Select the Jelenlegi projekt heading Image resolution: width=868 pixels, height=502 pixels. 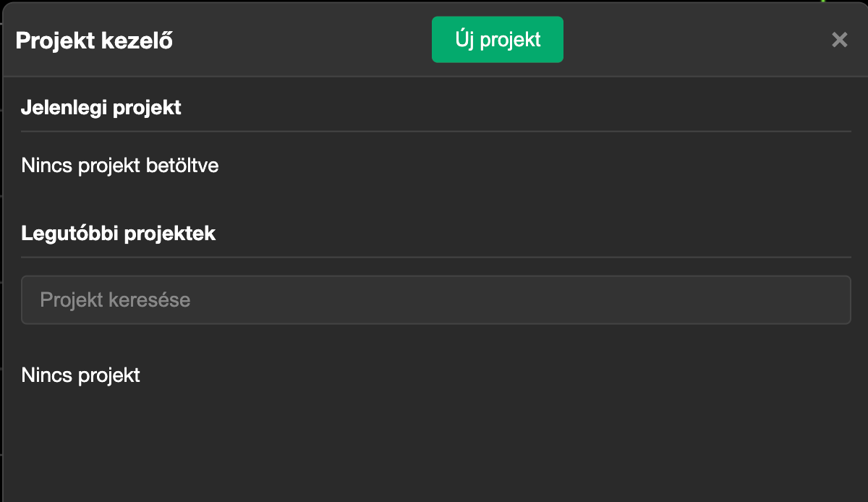pyautogui.click(x=101, y=107)
